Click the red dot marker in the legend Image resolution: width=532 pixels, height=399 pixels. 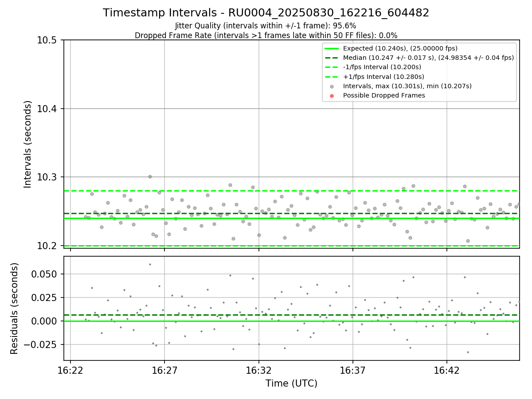click(332, 96)
